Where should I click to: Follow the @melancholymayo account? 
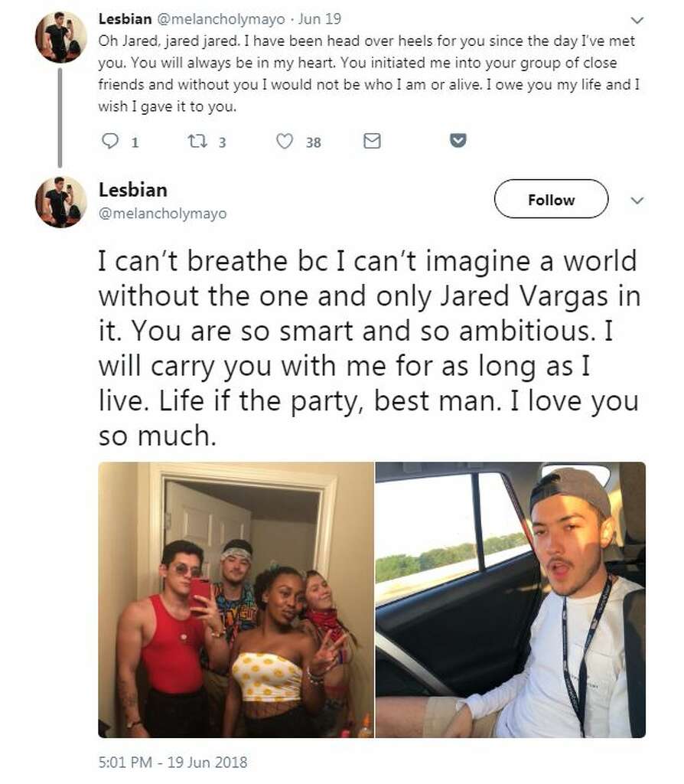551,199
